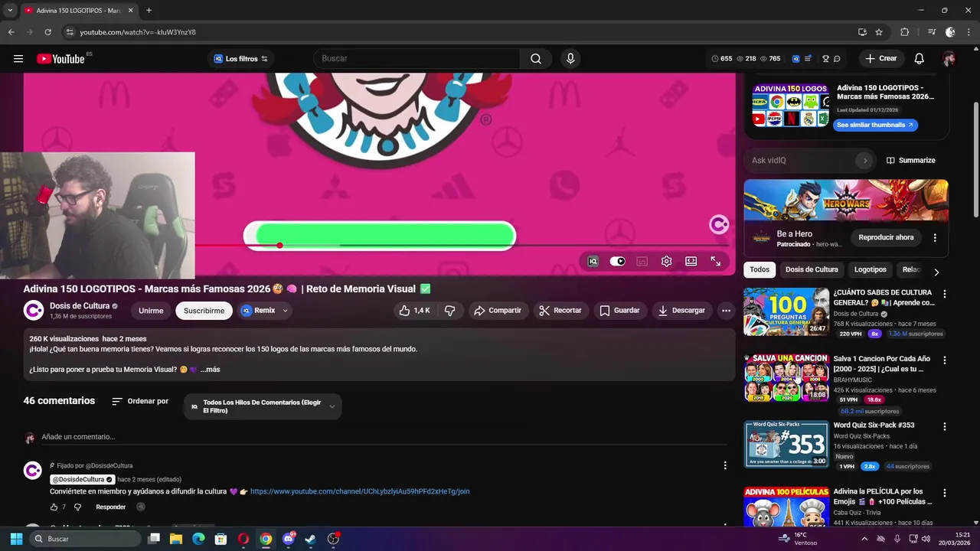Expand the Remix dropdown arrow

point(285,311)
